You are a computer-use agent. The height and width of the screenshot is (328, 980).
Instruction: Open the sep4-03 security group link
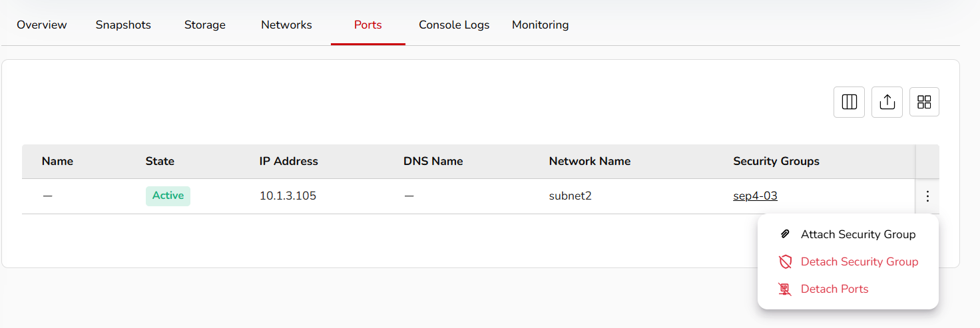[x=755, y=196]
